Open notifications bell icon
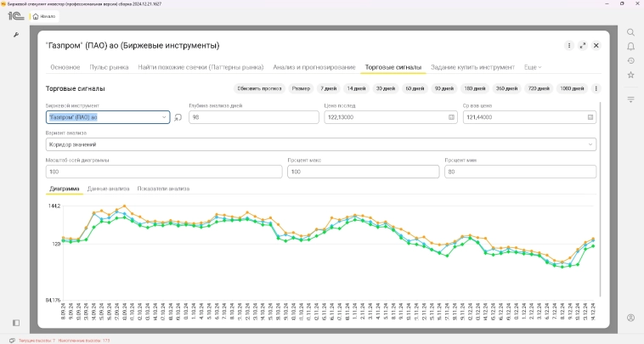 630,47
